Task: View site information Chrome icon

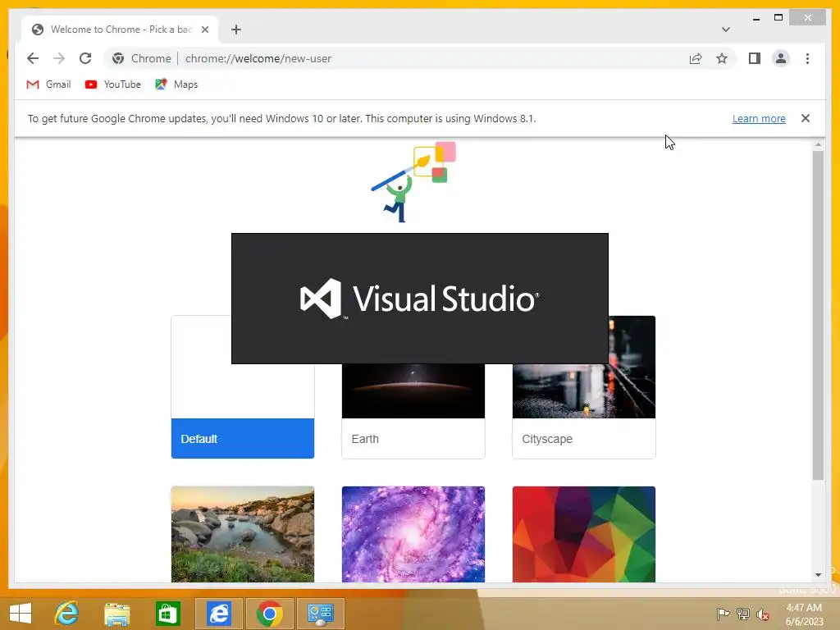Action: [118, 58]
